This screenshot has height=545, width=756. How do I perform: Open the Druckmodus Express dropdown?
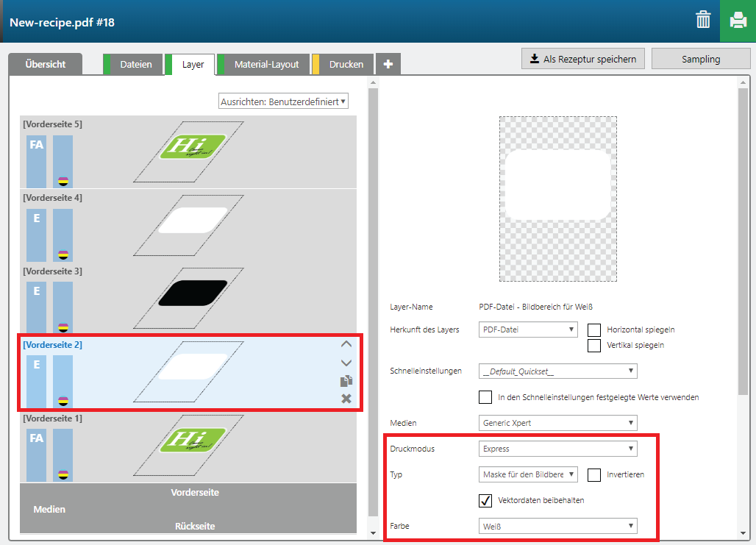[557, 449]
